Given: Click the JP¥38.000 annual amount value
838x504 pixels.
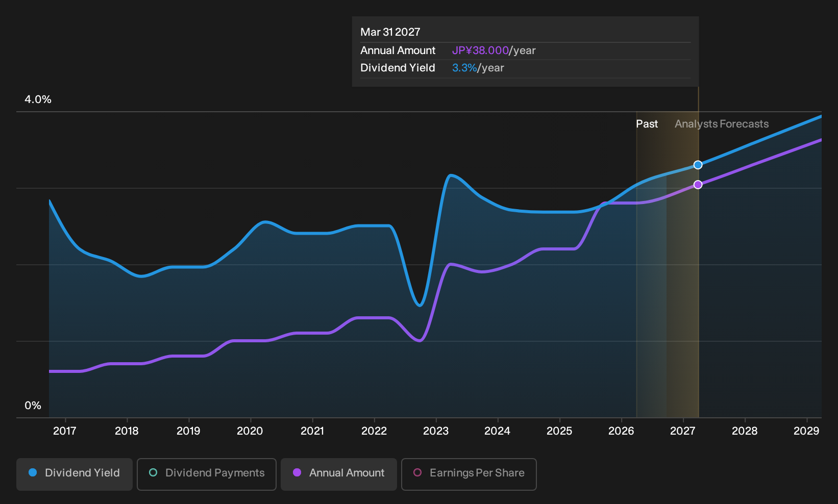Looking at the screenshot, I should click(480, 51).
